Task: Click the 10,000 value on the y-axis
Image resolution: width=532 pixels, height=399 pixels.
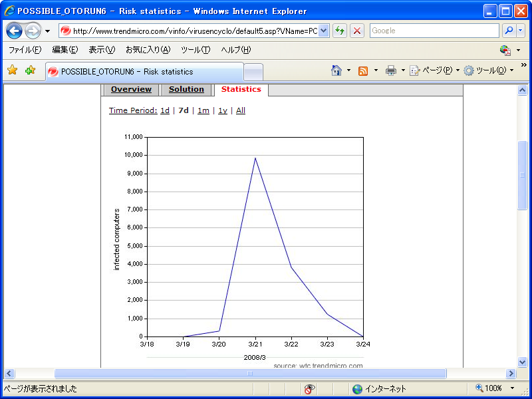Action: click(134, 155)
